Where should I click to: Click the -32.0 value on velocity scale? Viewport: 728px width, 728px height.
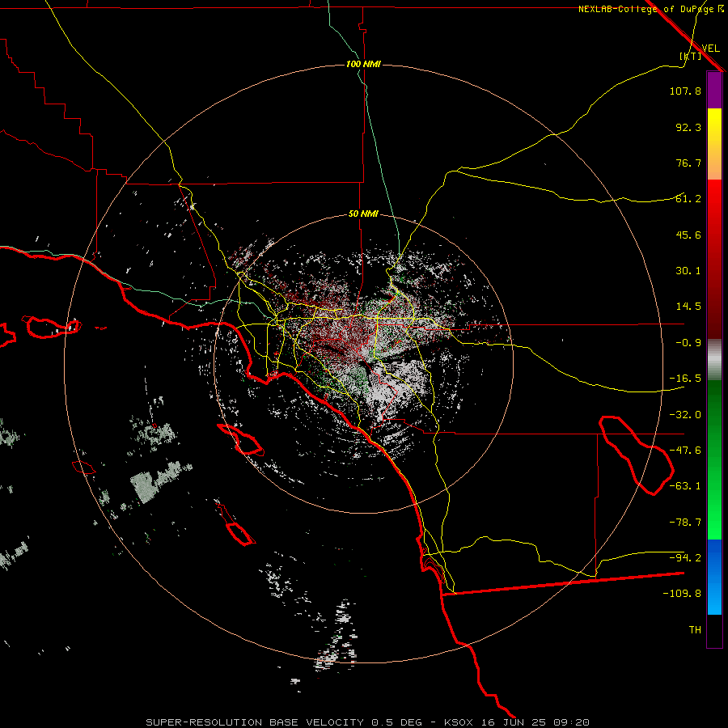tap(685, 415)
